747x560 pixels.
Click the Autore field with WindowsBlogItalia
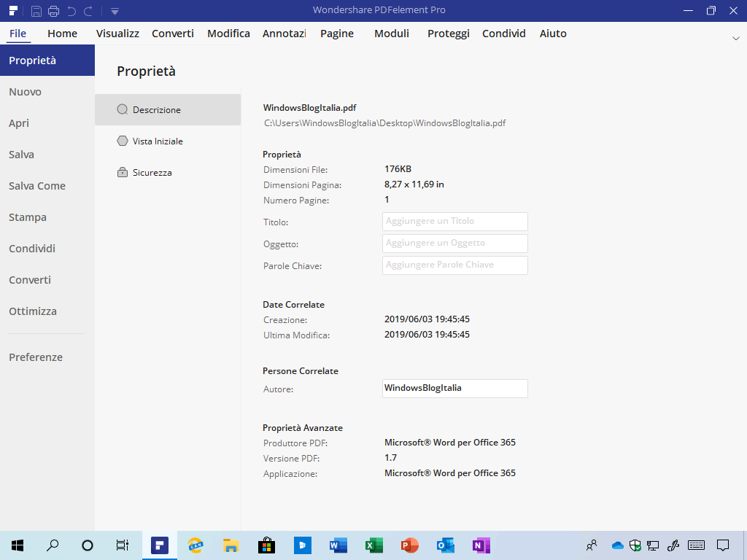point(455,389)
